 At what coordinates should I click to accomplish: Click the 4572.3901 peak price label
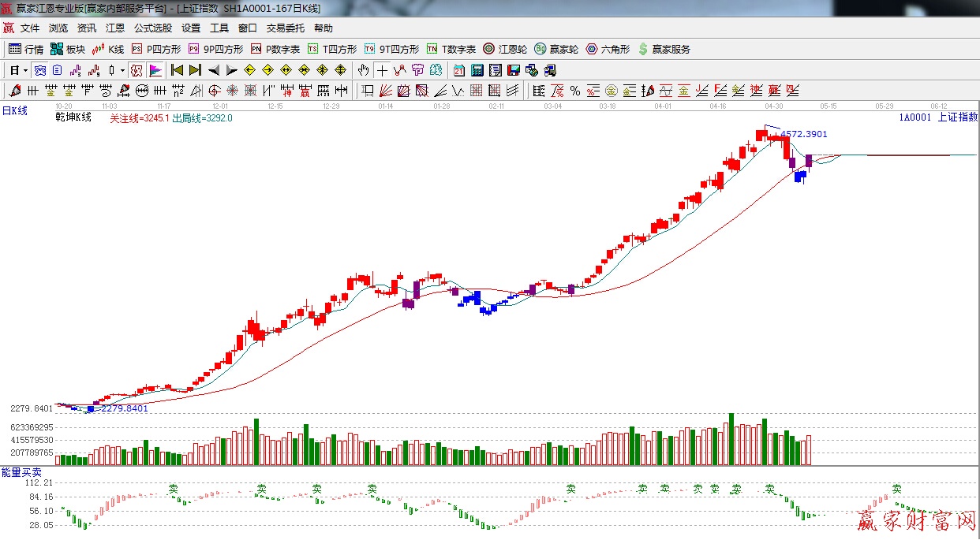803,135
